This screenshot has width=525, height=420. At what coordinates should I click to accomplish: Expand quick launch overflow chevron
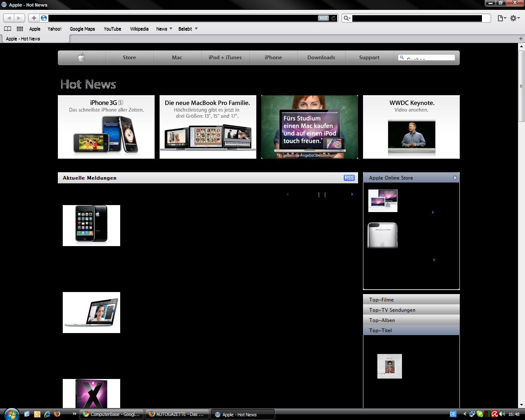(x=75, y=414)
